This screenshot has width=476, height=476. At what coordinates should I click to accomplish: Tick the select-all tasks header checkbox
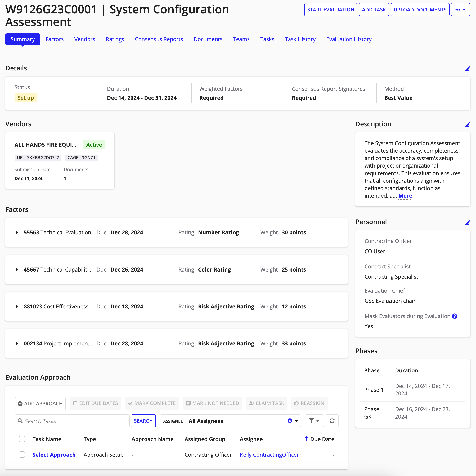click(x=22, y=439)
